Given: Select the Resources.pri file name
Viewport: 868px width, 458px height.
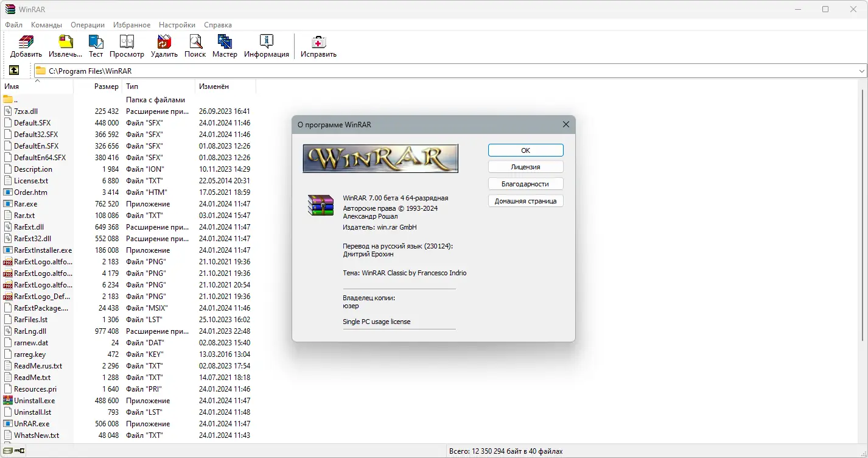Looking at the screenshot, I should 35,389.
